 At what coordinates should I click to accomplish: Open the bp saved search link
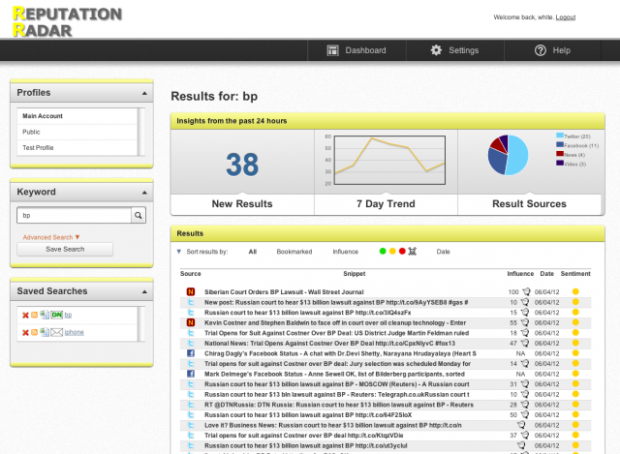[x=68, y=315]
